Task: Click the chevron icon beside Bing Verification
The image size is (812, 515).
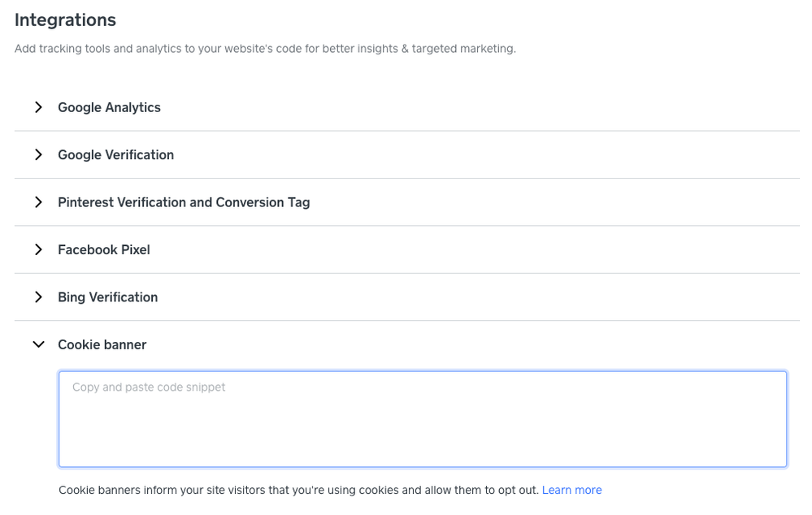Action: click(38, 297)
